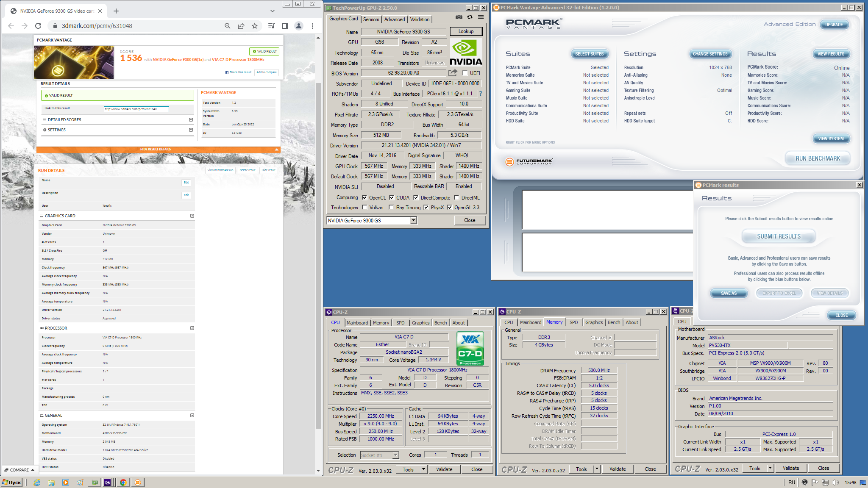
Task: Open the network tray icon
Action: tap(825, 482)
